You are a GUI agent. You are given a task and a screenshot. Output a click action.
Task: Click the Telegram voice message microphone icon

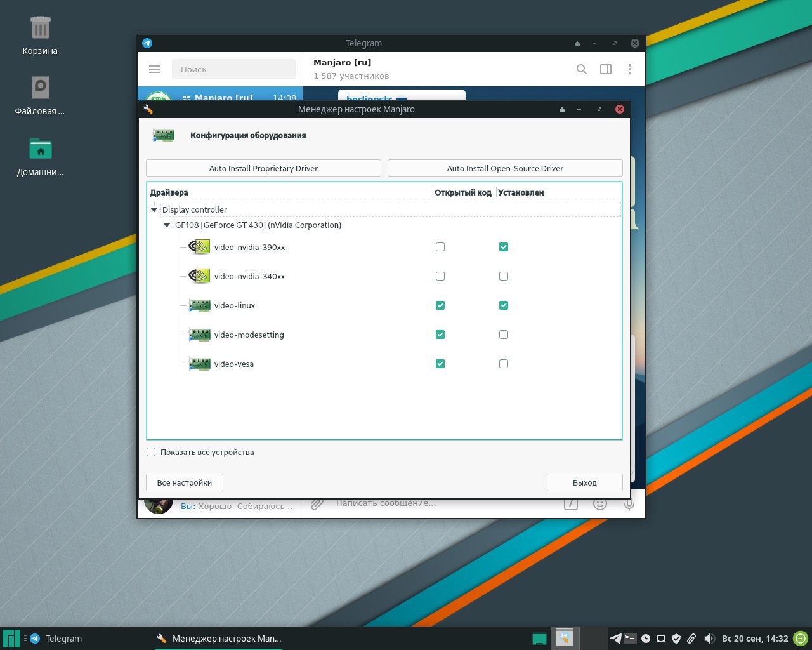[629, 504]
